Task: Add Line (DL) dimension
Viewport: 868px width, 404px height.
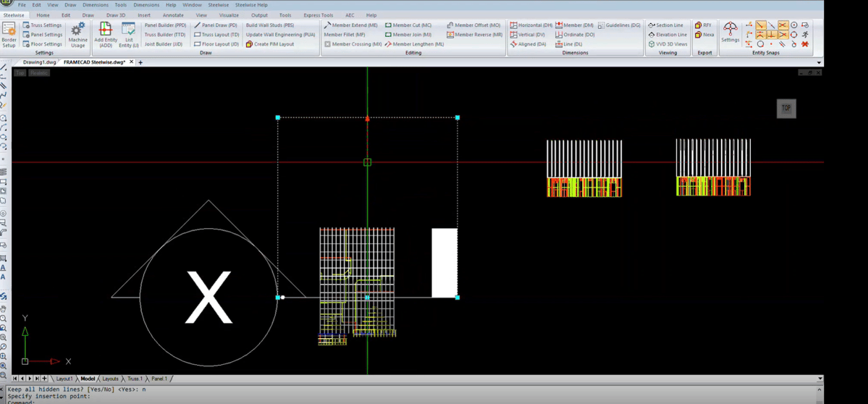Action: coord(569,43)
